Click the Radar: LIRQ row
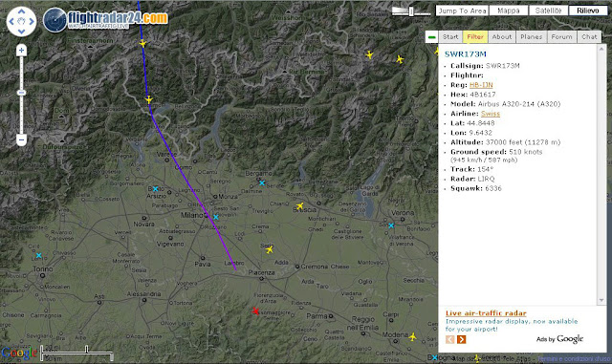The image size is (612, 364). click(x=472, y=179)
